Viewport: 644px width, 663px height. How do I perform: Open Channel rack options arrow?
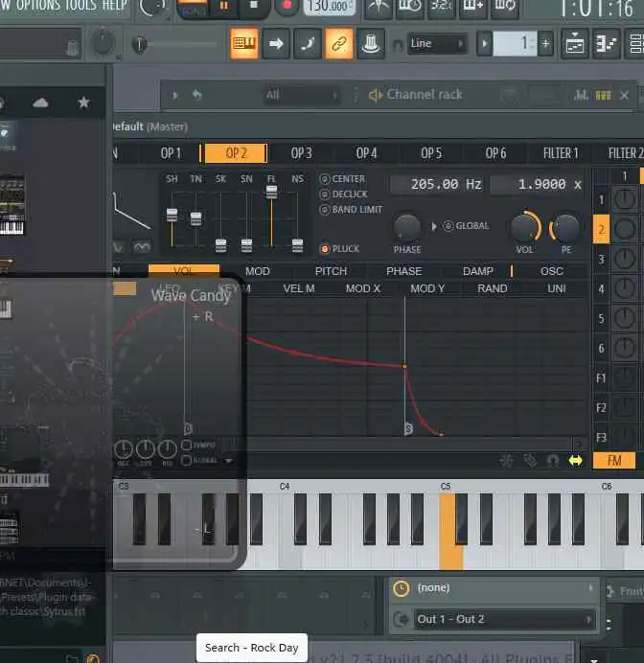pyautogui.click(x=175, y=96)
